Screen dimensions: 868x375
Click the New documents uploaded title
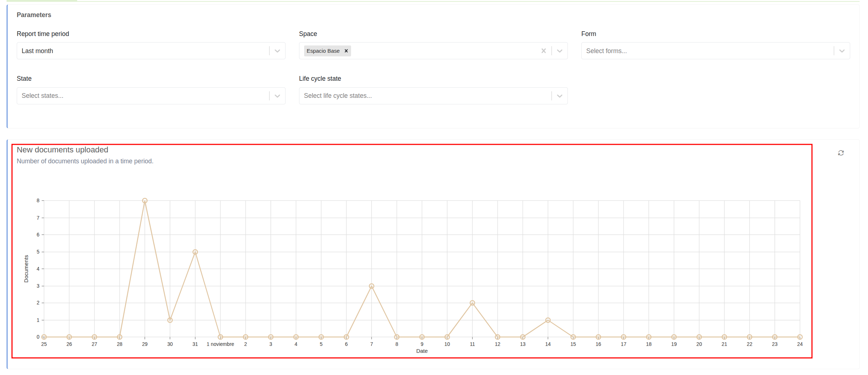(x=63, y=150)
